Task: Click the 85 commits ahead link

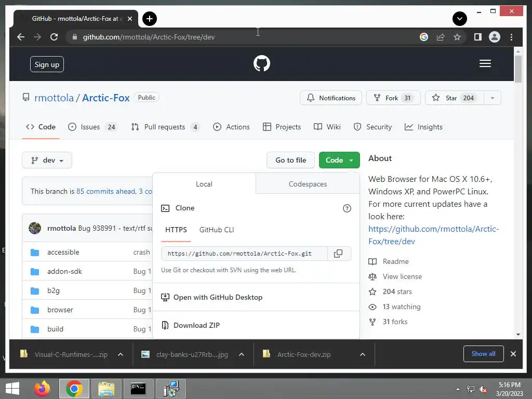Action: click(x=106, y=191)
